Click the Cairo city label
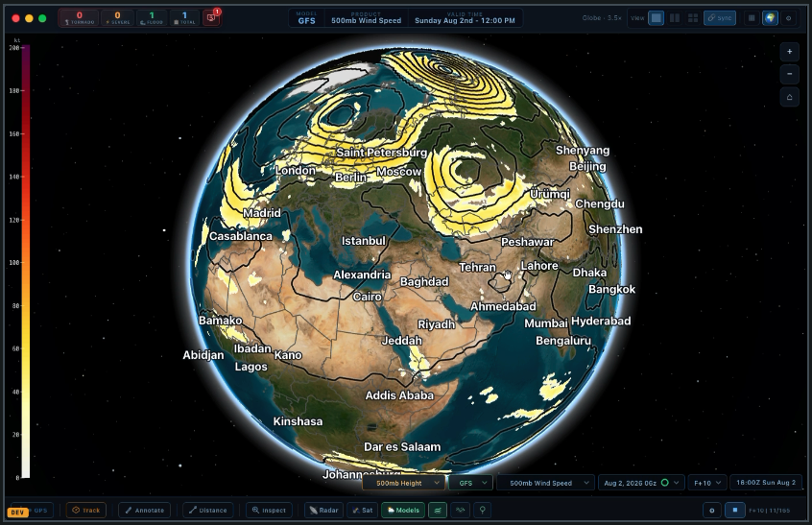812x525 pixels. click(x=368, y=297)
